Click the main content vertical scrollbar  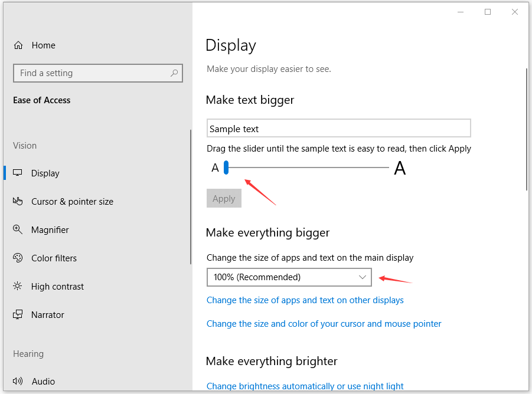pyautogui.click(x=526, y=130)
